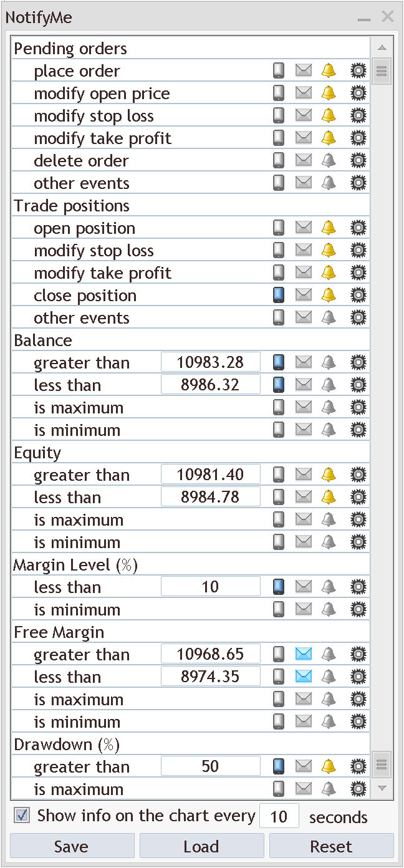Screen dimensions: 404x868
Task: Disable email alert for Free Margin greater than
Action: tap(303, 655)
